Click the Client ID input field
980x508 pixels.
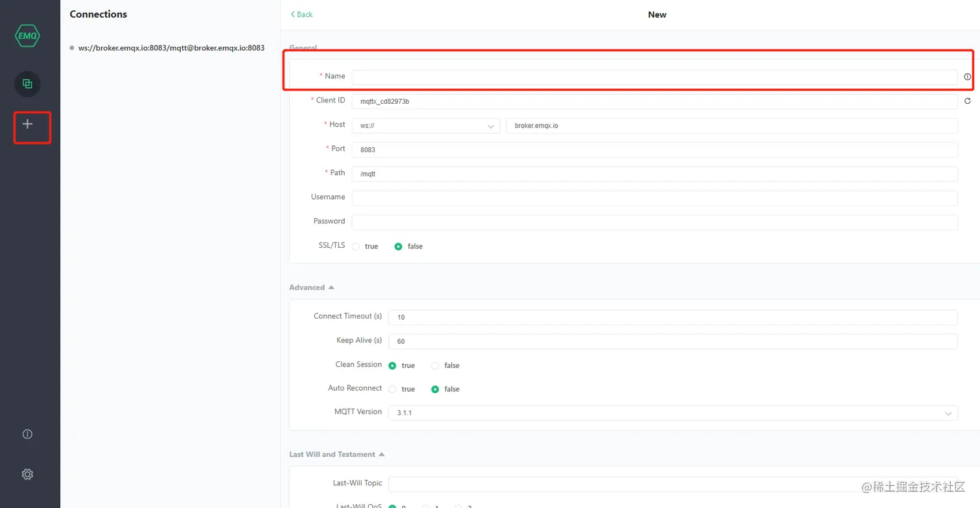click(x=655, y=101)
